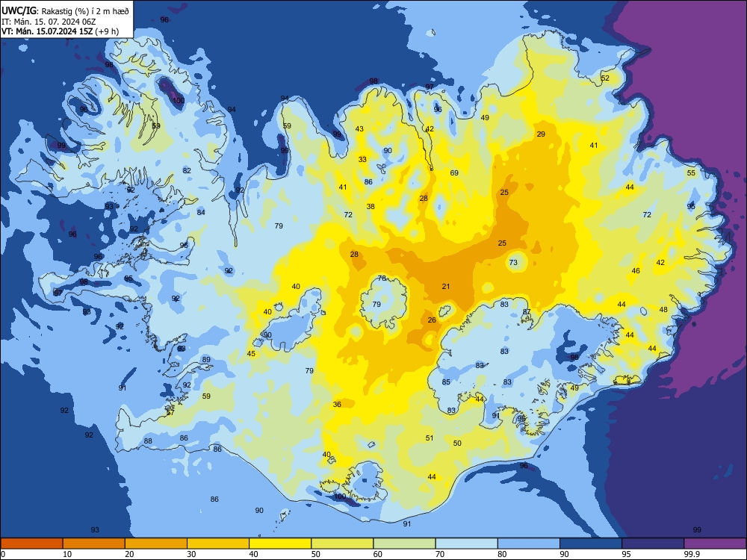Click the '43' humidity value on the map

359,128
